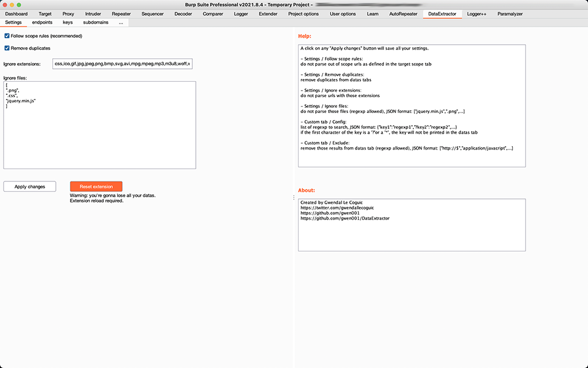Select the Settings sub-tab

(13, 22)
